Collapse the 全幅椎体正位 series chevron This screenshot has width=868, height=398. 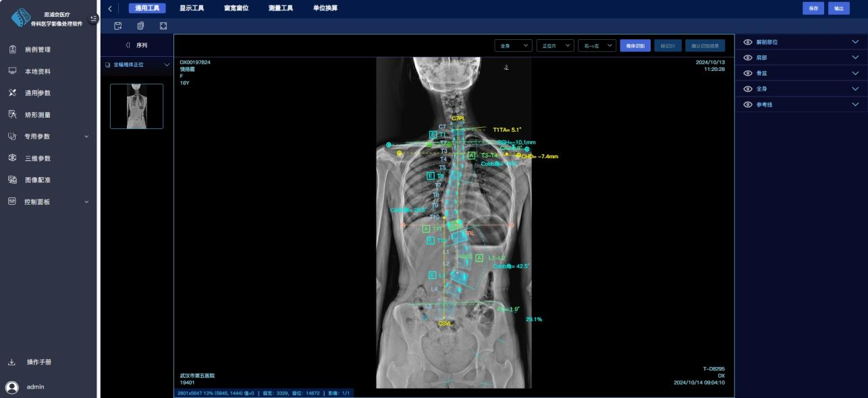(167, 65)
